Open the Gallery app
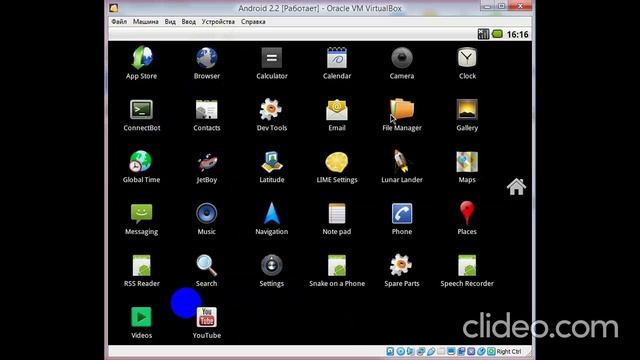 tap(467, 115)
